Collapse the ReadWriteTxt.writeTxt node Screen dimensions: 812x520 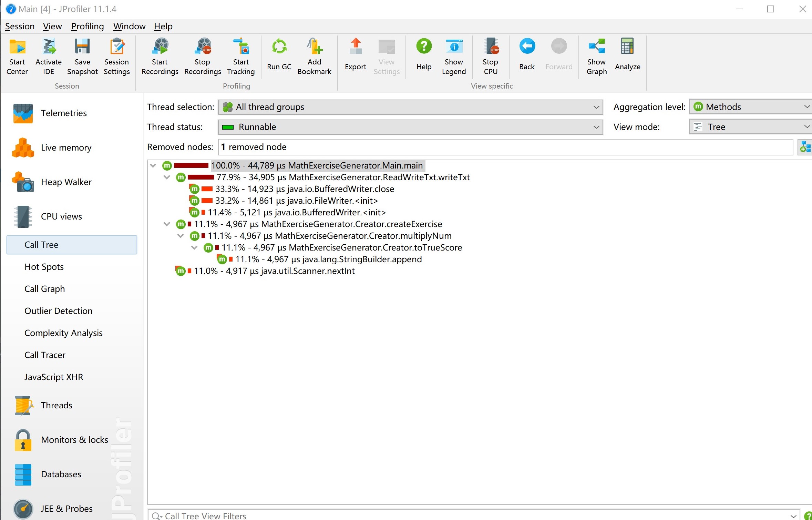[167, 177]
